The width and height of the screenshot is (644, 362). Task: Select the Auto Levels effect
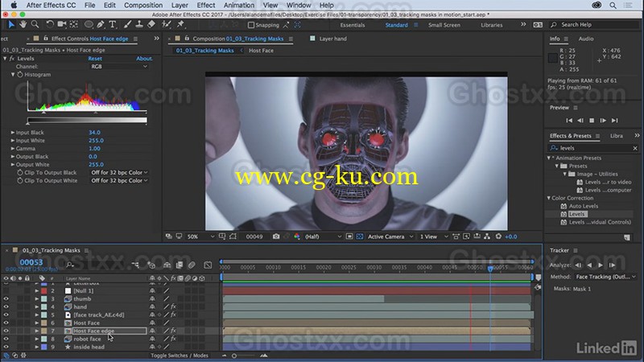583,206
